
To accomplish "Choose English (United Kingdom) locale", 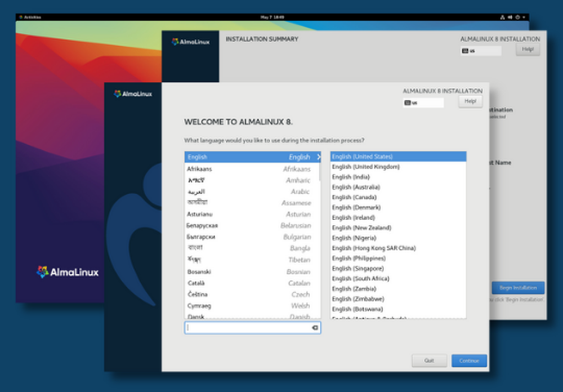I will coord(398,167).
